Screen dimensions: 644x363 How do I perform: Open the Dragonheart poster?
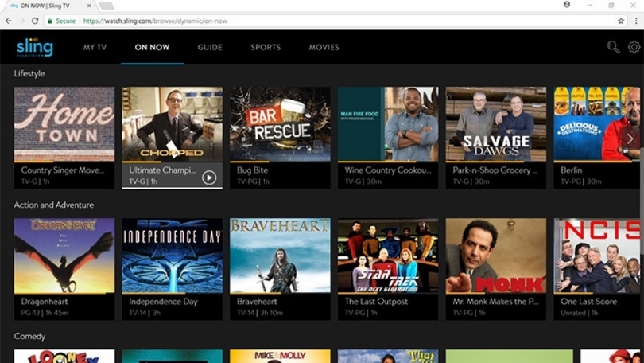coord(64,256)
